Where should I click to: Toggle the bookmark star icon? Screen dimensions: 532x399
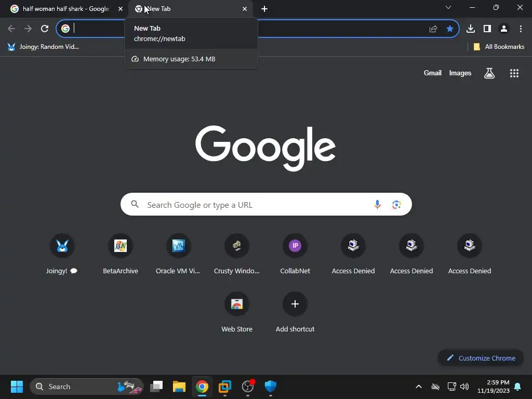449,29
